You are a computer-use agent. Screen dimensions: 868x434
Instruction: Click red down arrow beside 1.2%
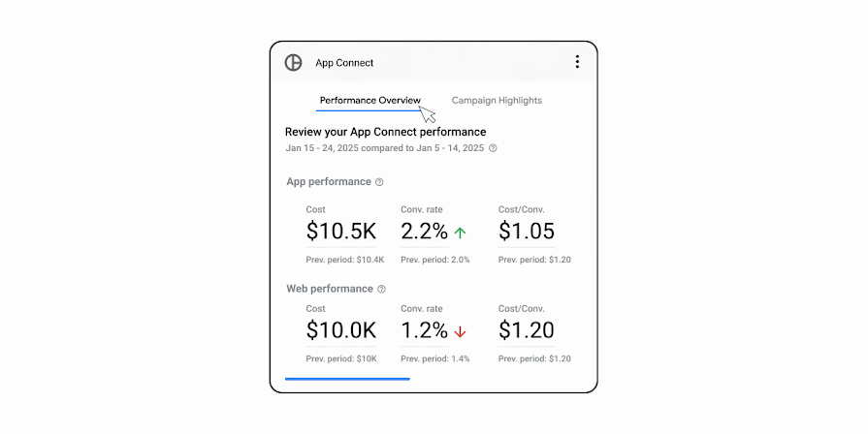tap(460, 331)
